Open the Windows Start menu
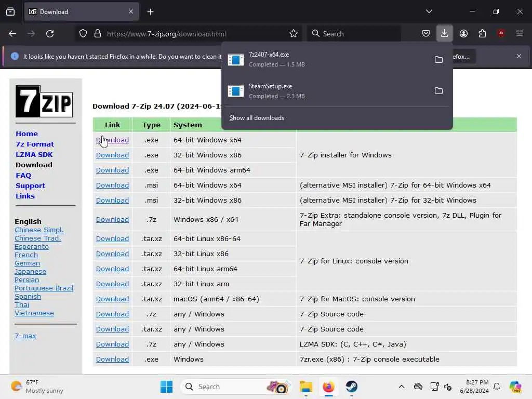Image resolution: width=532 pixels, height=399 pixels. pos(166,387)
